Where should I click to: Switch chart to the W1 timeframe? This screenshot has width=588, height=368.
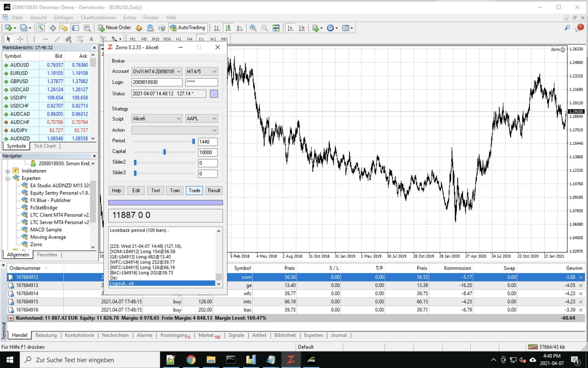click(x=213, y=39)
